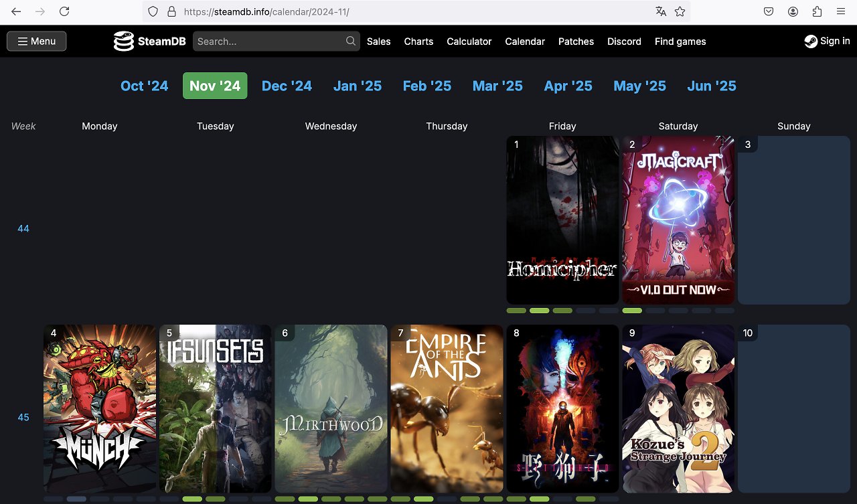857x504 pixels.
Task: Click the shield tracking protection icon
Action: click(153, 11)
